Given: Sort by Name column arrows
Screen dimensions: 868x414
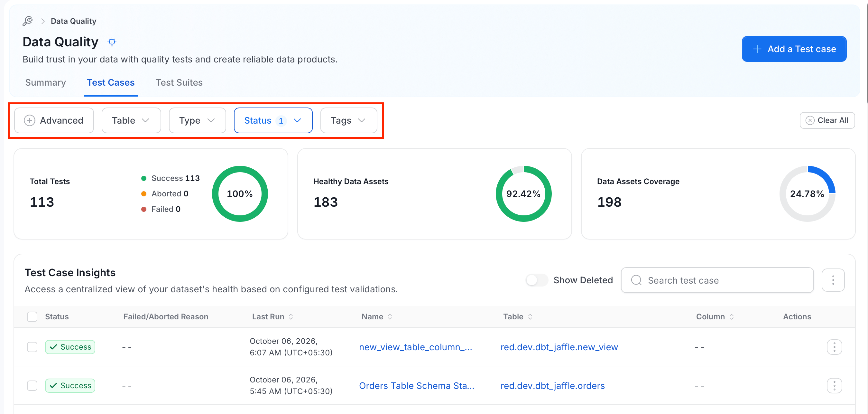Looking at the screenshot, I should (390, 316).
